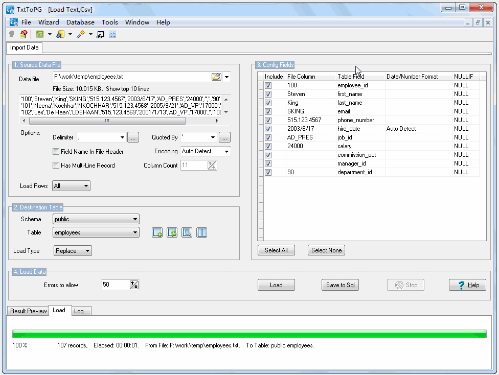This screenshot has height=375, width=499.
Task: Click the Auto Detect cell in hire_date row
Action: [419, 129]
